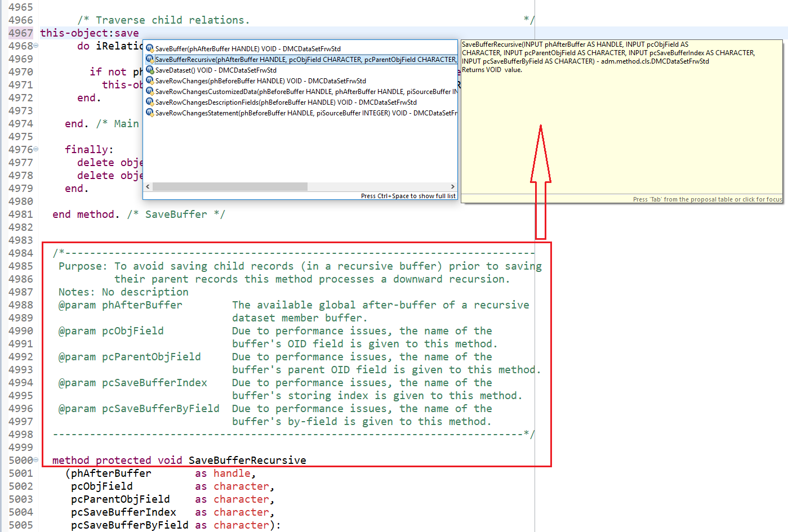This screenshot has height=532, width=788.
Task: Click the method icon beside SaveBuffer(phAfterBuffer HANDLE) proposal
Action: click(150, 48)
